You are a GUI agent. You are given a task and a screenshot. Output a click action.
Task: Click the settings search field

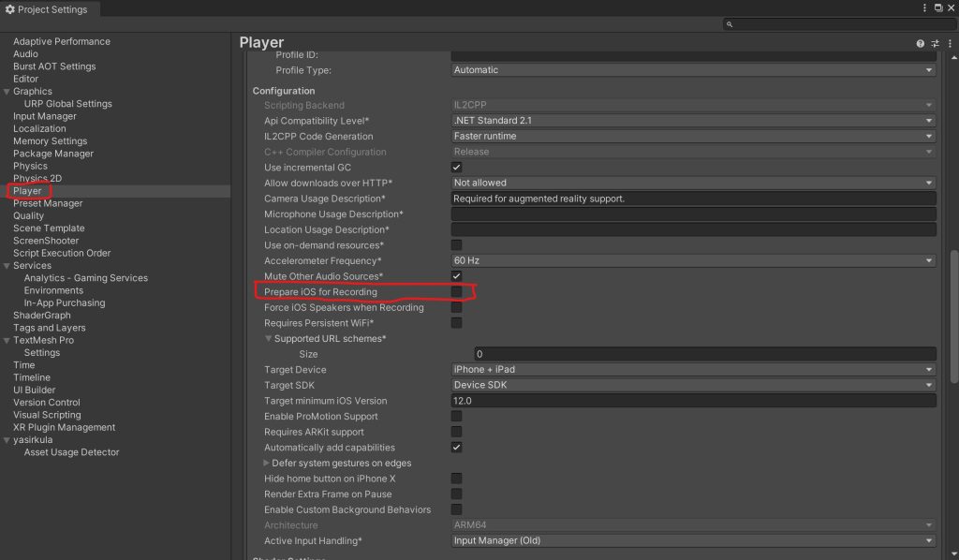(x=838, y=24)
